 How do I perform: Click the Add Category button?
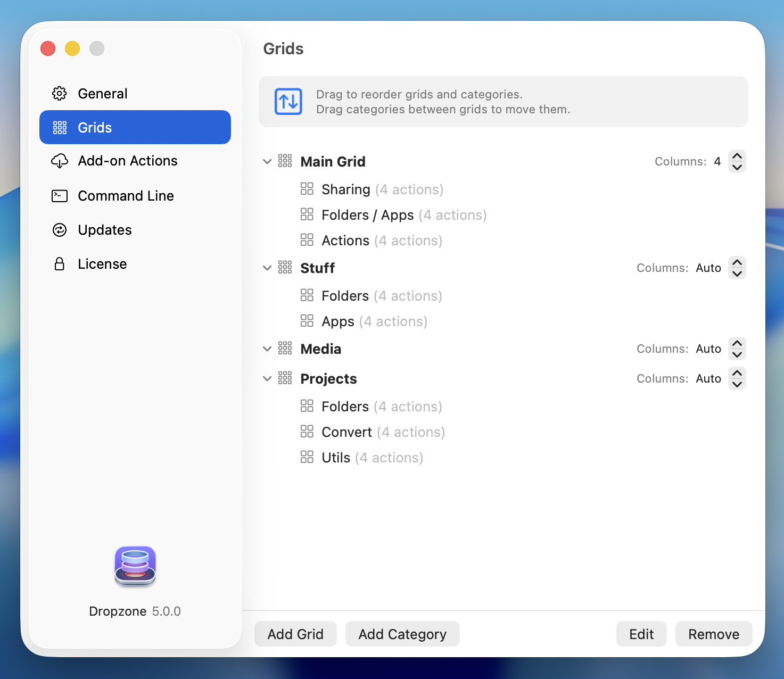402,634
